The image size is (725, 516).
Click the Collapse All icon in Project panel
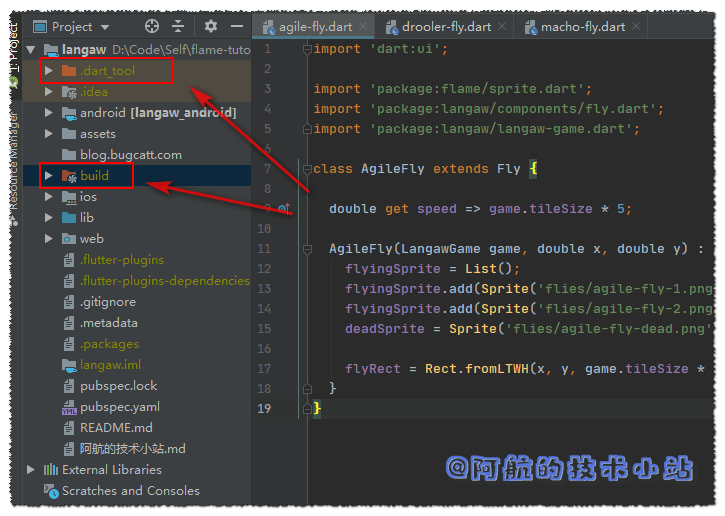click(x=178, y=27)
